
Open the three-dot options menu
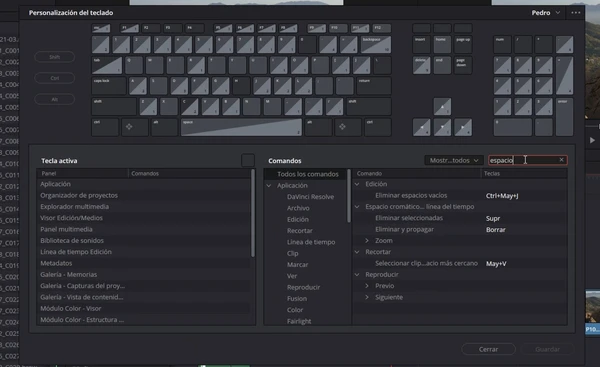point(576,13)
